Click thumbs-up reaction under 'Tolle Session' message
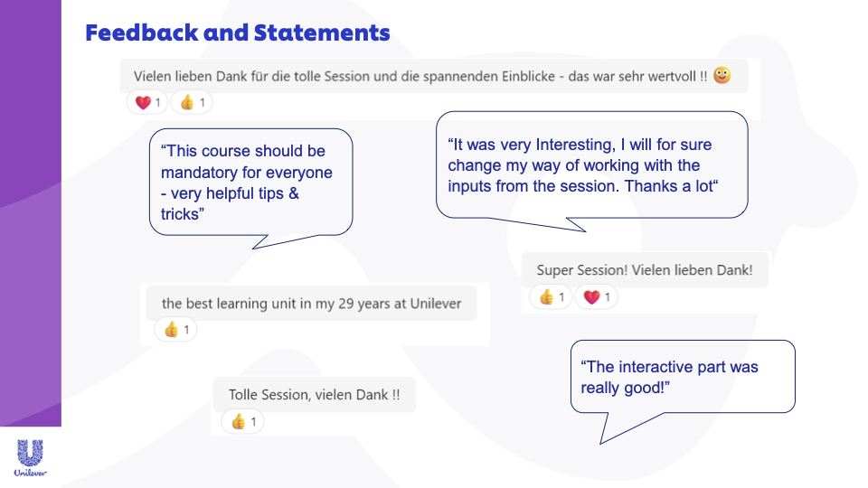The image size is (868, 488). pyautogui.click(x=243, y=421)
